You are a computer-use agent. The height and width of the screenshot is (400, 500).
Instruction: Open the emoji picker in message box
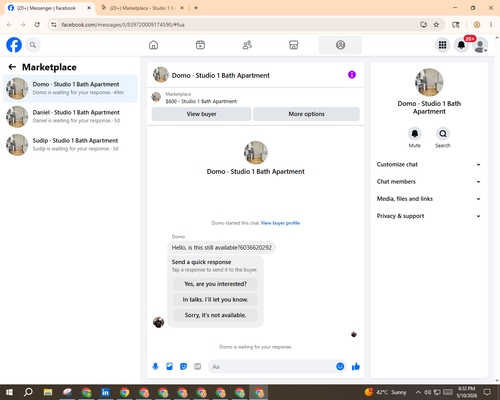340,367
